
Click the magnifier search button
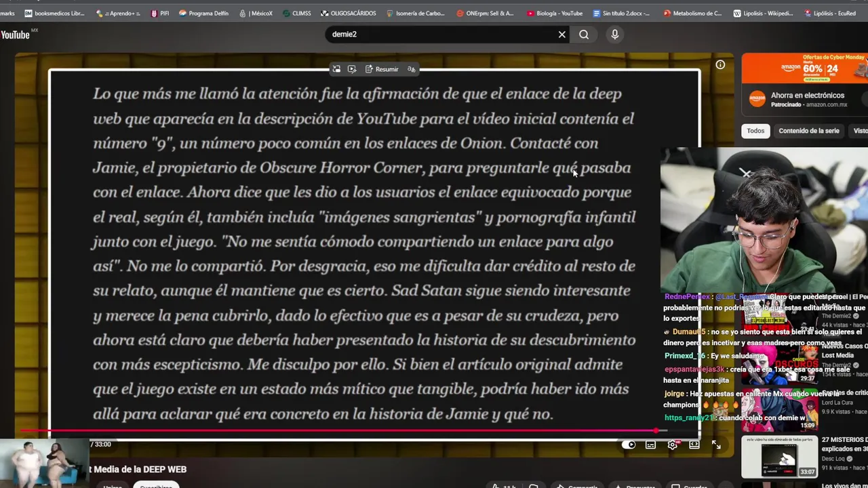pos(584,35)
